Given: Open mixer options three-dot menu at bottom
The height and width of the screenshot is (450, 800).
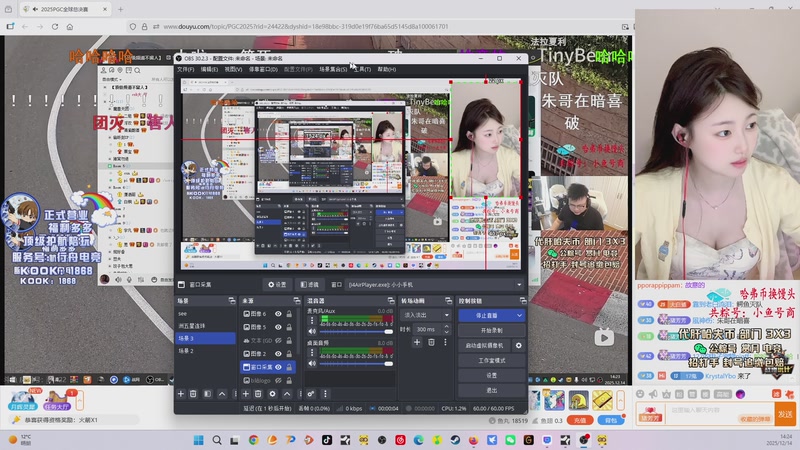Looking at the screenshot, I should pos(325,394).
